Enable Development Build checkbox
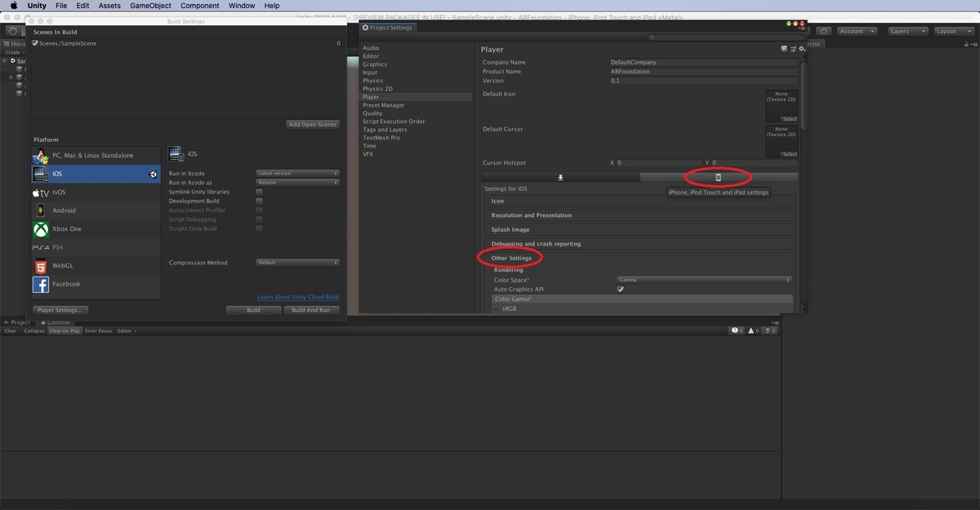The width and height of the screenshot is (980, 510). coord(260,201)
